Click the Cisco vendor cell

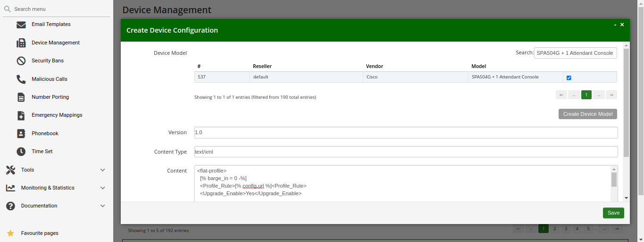416,77
